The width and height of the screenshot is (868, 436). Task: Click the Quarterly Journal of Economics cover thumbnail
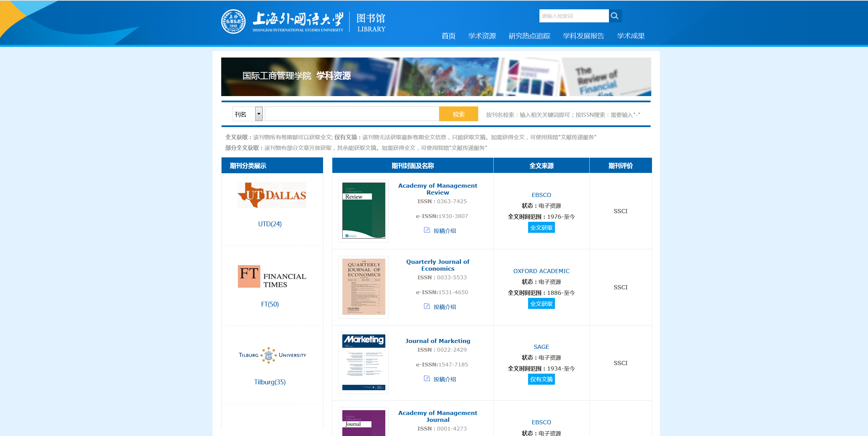pyautogui.click(x=364, y=287)
